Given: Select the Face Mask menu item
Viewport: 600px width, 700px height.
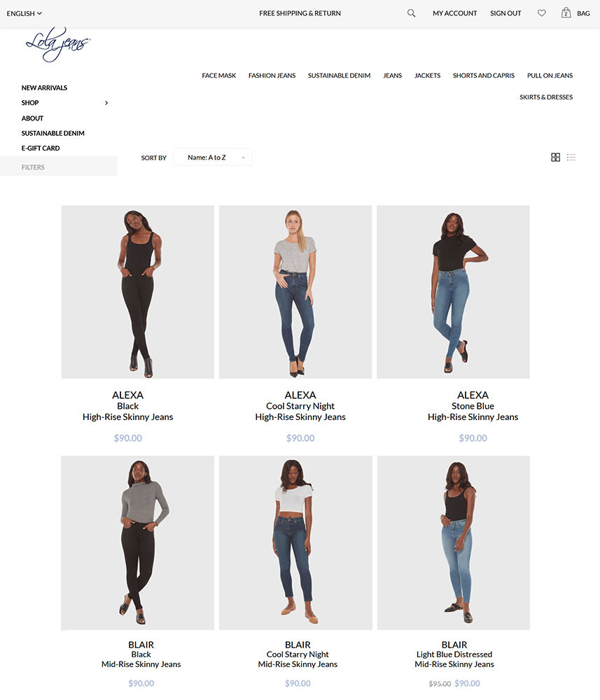Looking at the screenshot, I should click(x=218, y=76).
